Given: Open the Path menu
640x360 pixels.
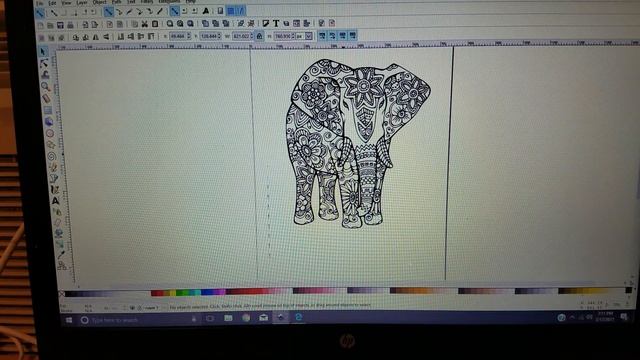Looking at the screenshot, I should coord(117,2).
